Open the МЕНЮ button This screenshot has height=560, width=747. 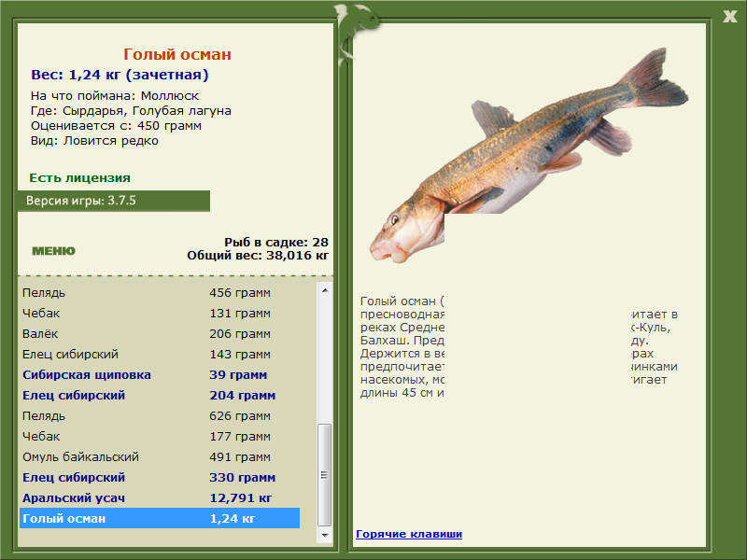pos(53,251)
